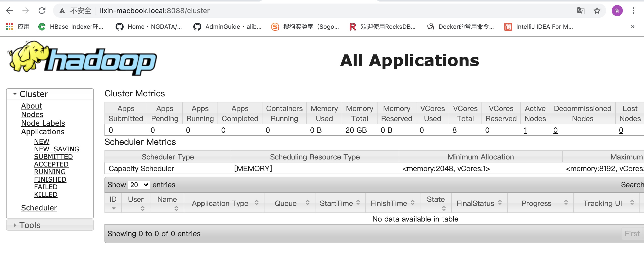Click the Active Nodes count 1

coord(525,130)
